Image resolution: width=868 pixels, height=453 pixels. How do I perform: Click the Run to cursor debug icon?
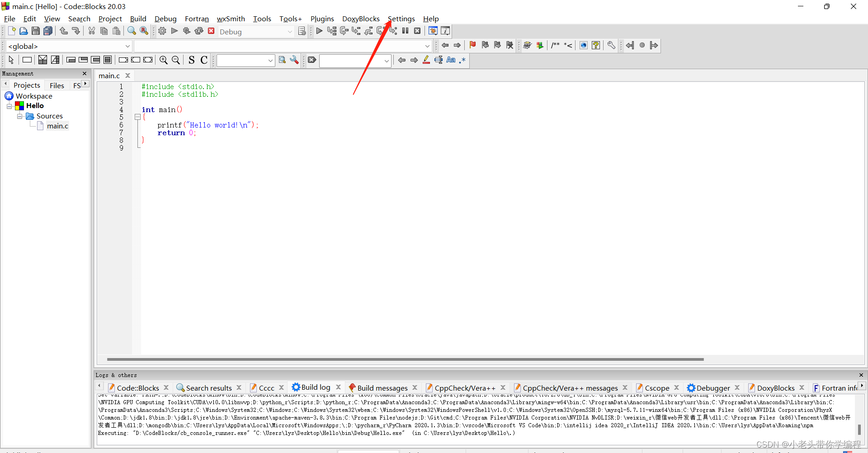(332, 31)
